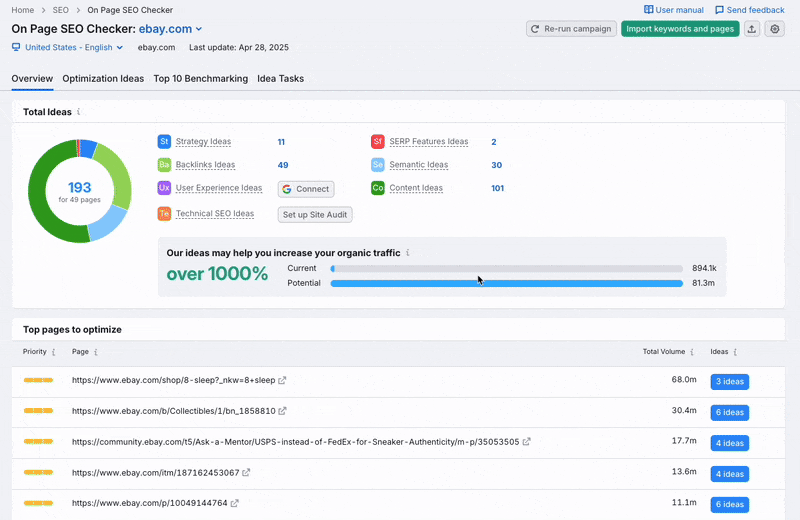Click the export upload icon button
The image size is (800, 520).
[752, 29]
